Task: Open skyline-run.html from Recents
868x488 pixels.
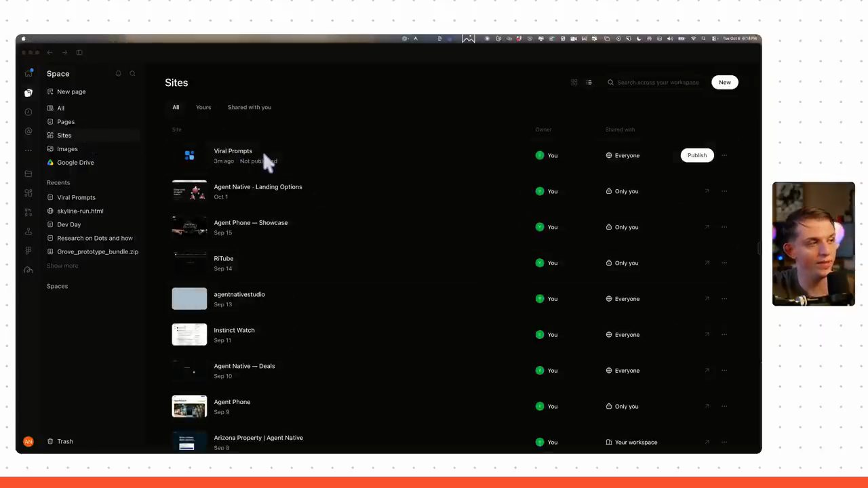Action: (80, 211)
